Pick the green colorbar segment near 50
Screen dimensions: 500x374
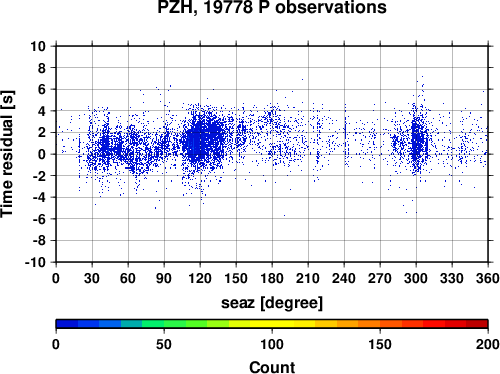tap(164, 324)
